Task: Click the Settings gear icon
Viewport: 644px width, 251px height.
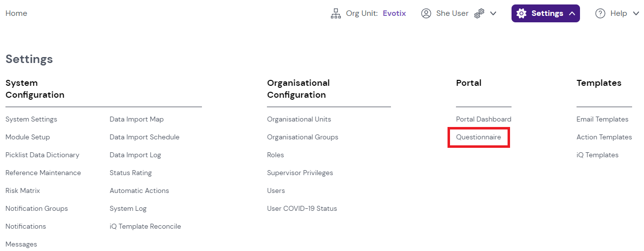Action: coord(521,13)
